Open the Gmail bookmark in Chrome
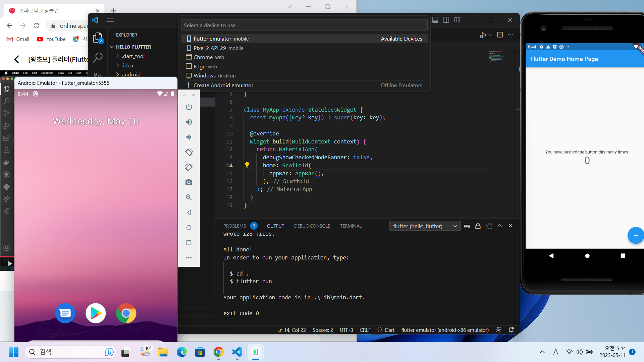 click(x=18, y=39)
